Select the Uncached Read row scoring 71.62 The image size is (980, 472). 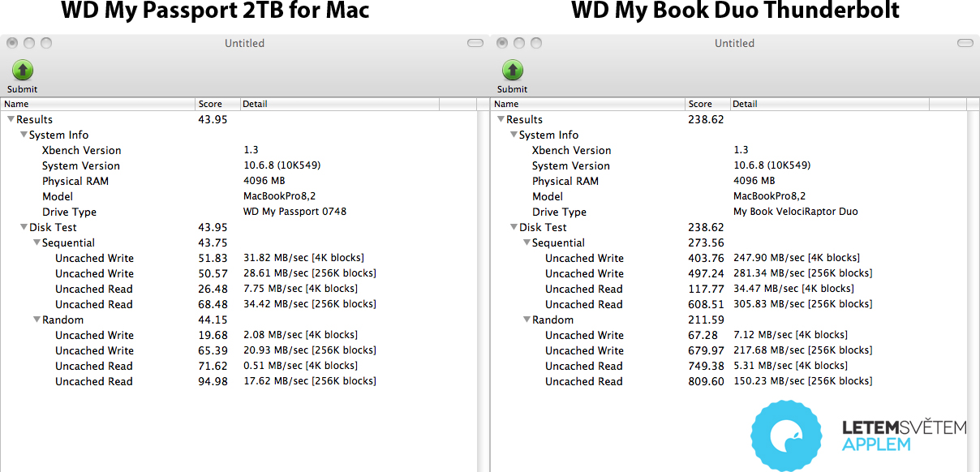coord(239,366)
